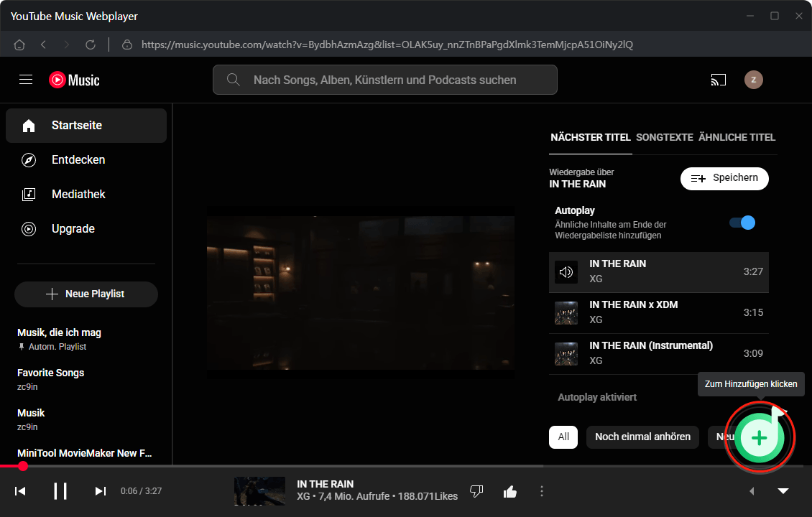Screen dimensions: 812x517
Task: Like the song with thumbs up
Action: pyautogui.click(x=510, y=491)
